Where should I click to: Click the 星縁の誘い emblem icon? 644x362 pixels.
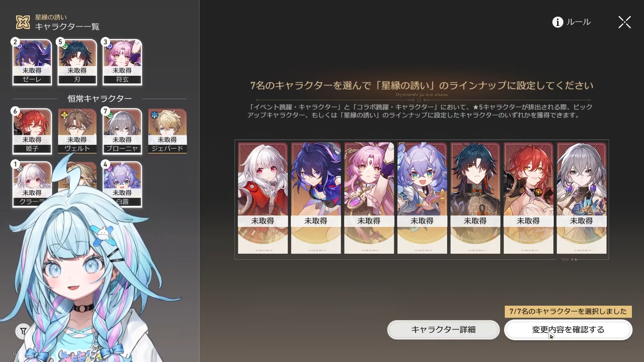(23, 22)
